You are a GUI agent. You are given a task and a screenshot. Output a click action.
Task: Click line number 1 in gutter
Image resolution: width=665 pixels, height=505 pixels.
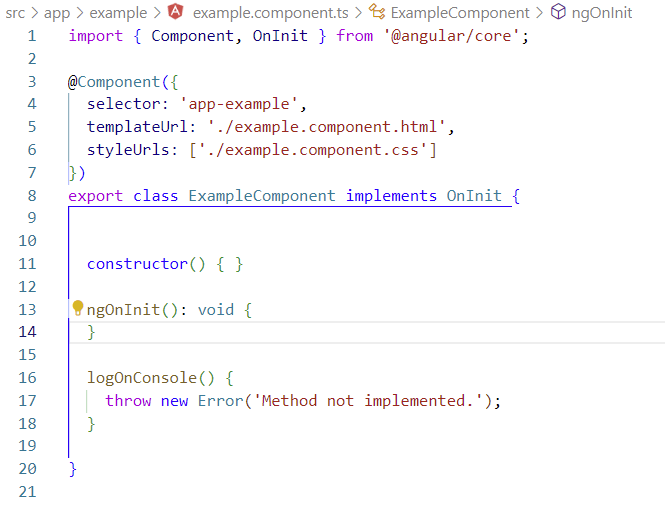[x=32, y=36]
